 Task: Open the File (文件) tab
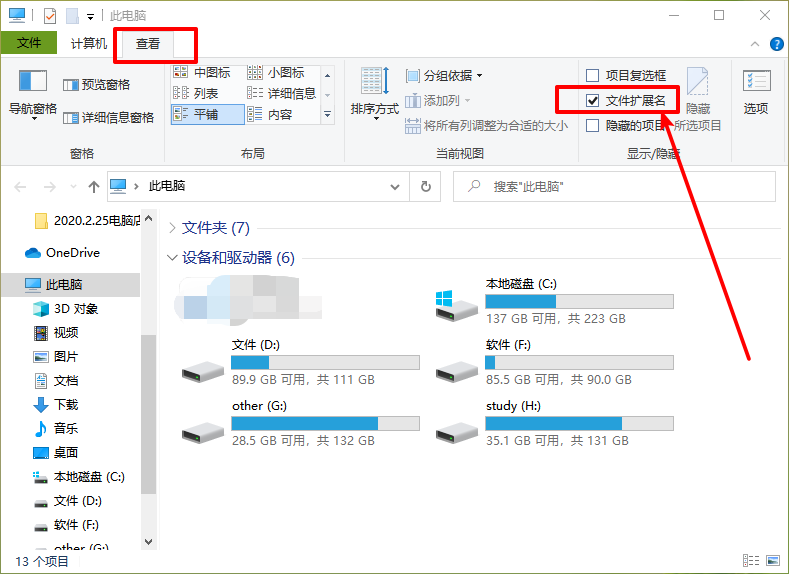point(29,43)
